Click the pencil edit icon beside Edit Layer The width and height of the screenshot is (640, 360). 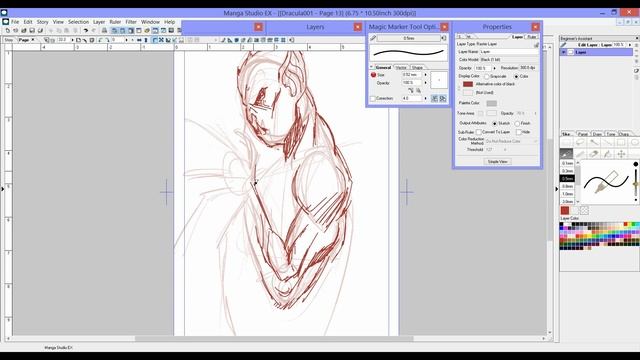[564, 45]
